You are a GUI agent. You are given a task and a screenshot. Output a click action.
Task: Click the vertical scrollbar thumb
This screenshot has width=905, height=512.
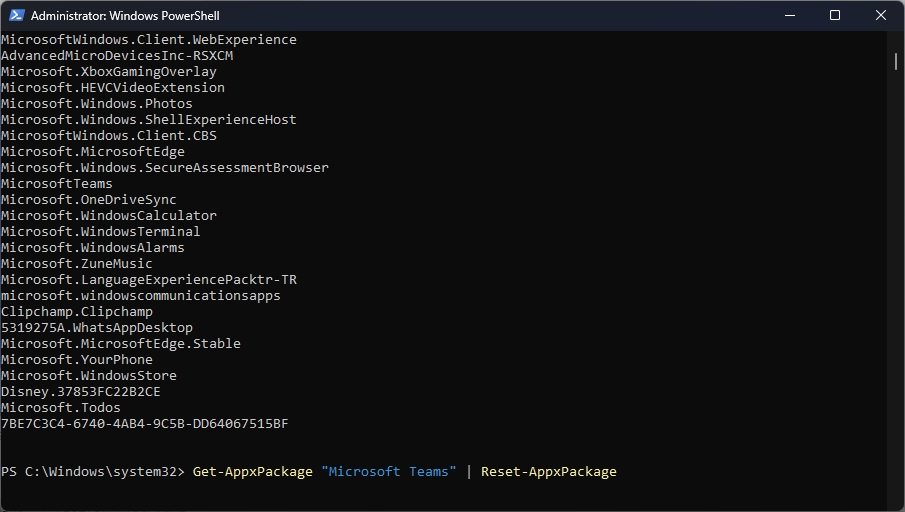click(896, 61)
